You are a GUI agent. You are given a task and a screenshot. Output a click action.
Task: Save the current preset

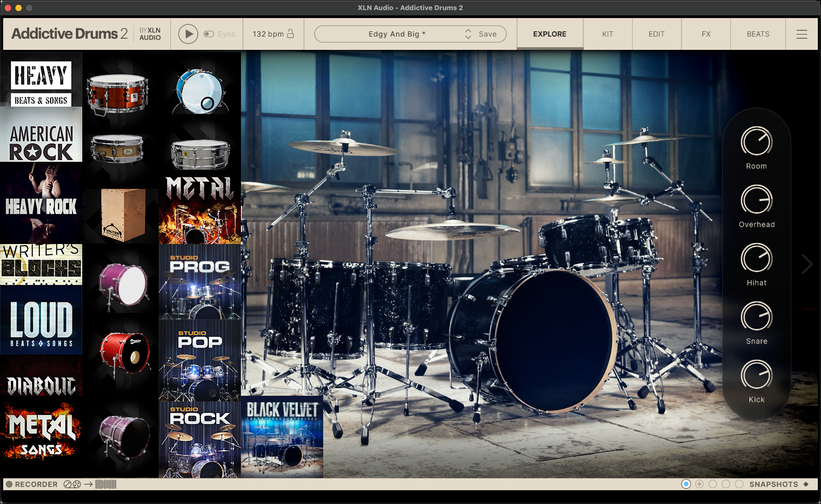pyautogui.click(x=488, y=34)
